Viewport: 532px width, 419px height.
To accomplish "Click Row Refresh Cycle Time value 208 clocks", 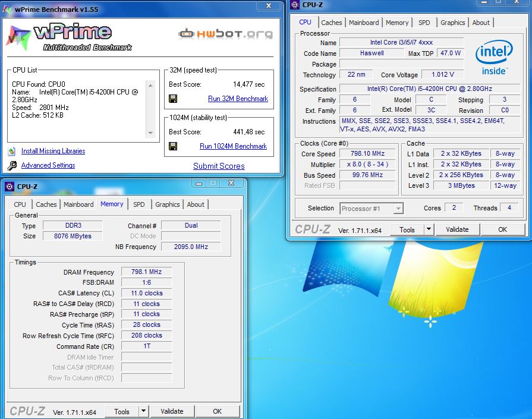I will (x=147, y=336).
